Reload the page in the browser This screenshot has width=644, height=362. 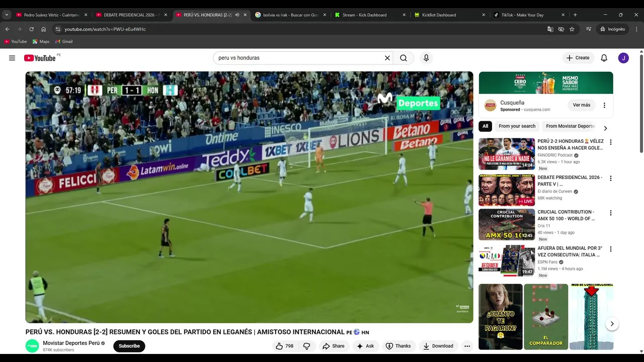31,29
